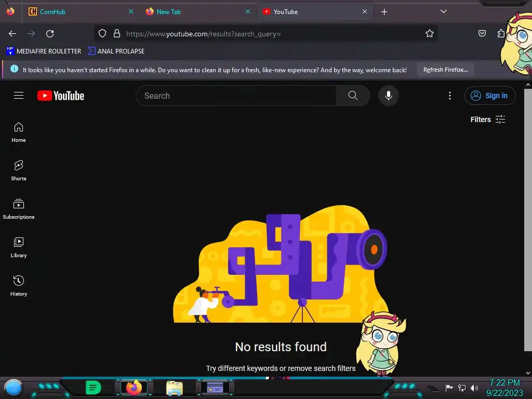Image resolution: width=532 pixels, height=399 pixels.
Task: Click scrollbar down arrow
Action: tap(528, 373)
